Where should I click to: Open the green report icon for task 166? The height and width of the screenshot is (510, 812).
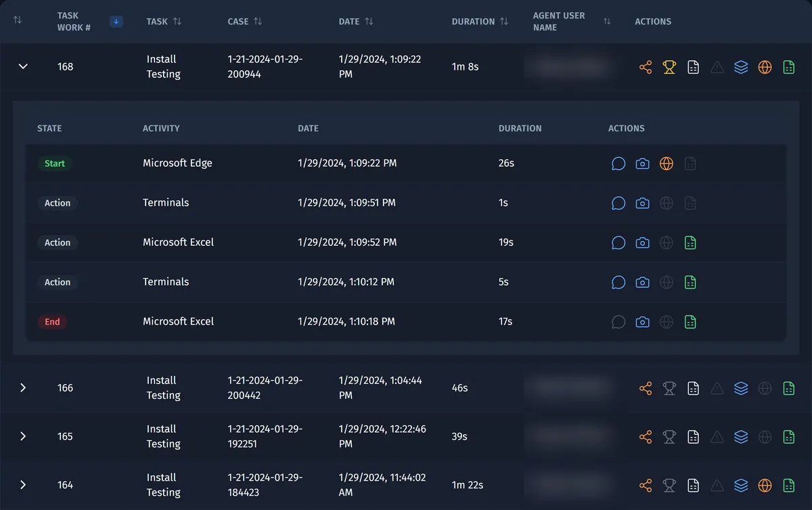788,388
